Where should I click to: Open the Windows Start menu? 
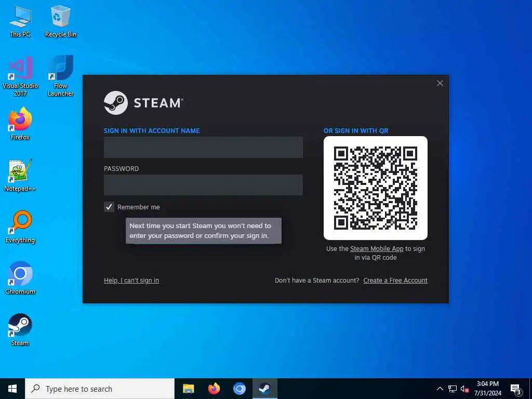(x=12, y=389)
